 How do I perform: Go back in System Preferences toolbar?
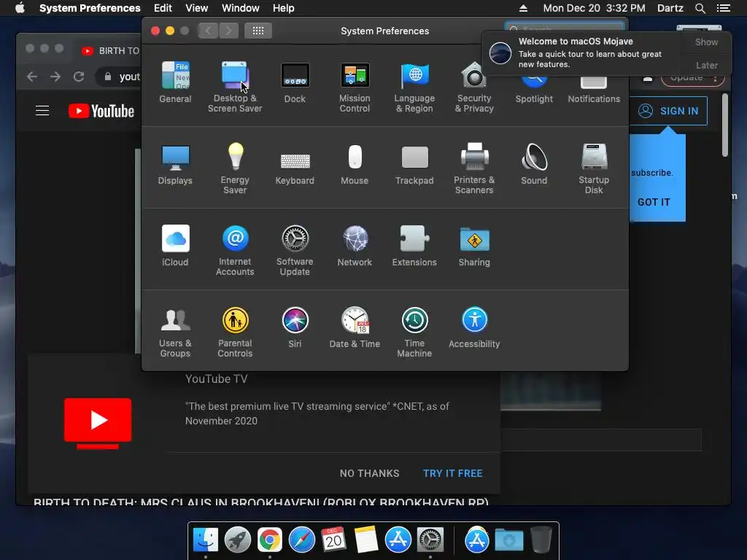click(x=208, y=31)
